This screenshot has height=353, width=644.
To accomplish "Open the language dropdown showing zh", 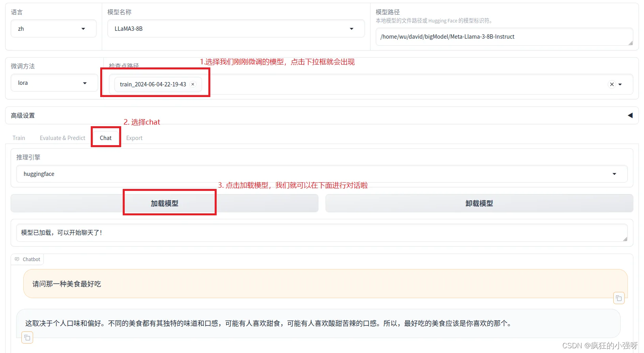I will pyautogui.click(x=53, y=29).
